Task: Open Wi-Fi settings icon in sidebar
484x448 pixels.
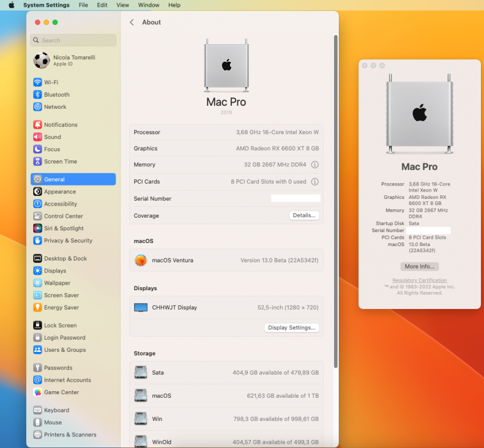Action: point(38,82)
